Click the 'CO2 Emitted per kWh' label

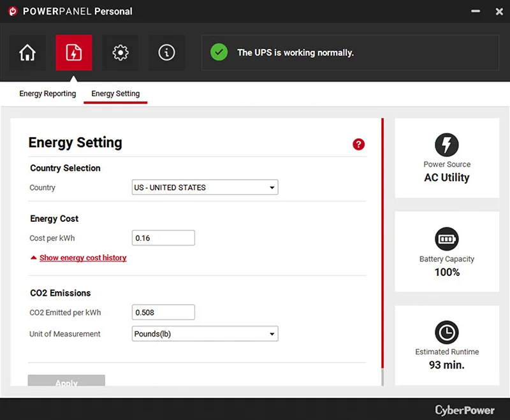click(66, 312)
